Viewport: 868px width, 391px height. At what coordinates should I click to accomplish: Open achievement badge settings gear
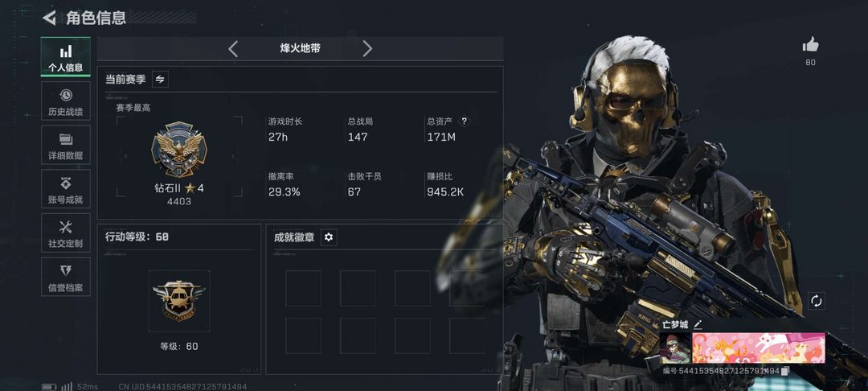coord(329,237)
